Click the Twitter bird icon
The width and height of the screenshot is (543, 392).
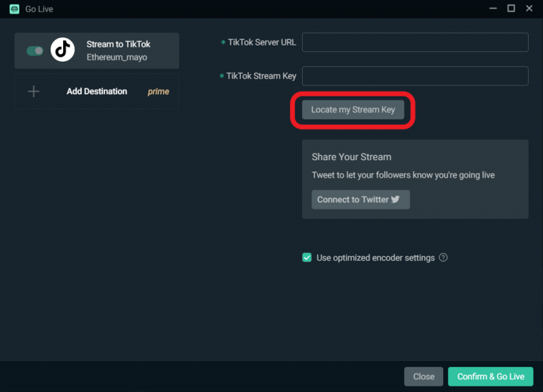point(396,199)
